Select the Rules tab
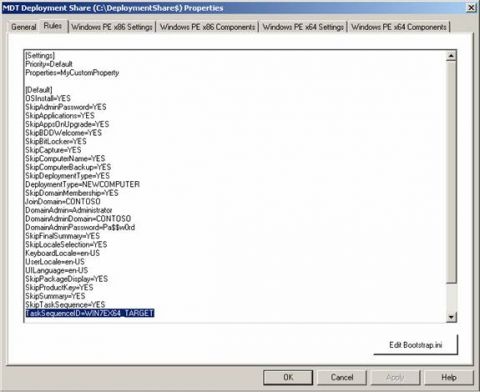The image size is (480, 392). (x=53, y=26)
